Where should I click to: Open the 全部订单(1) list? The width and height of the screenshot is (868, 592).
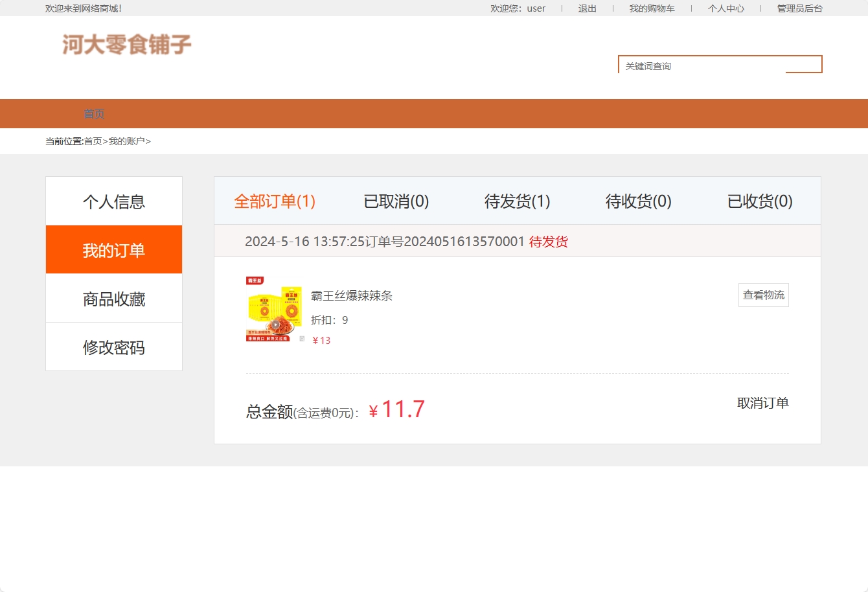275,201
